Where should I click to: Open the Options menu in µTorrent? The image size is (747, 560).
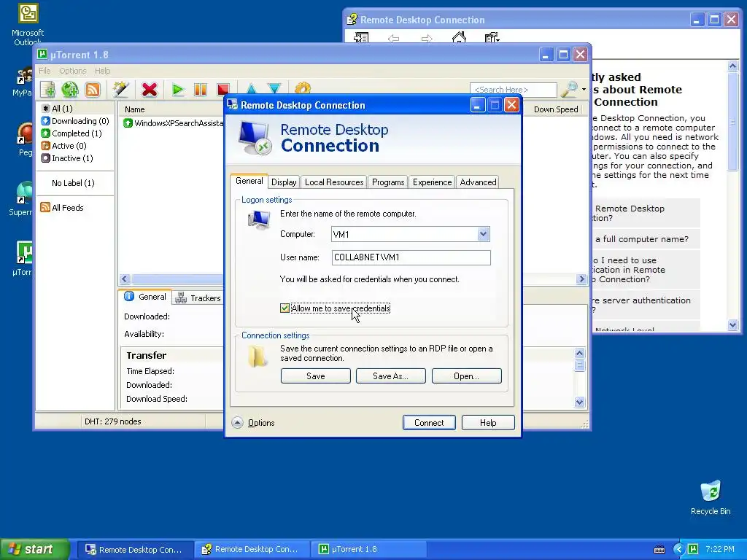pos(72,71)
